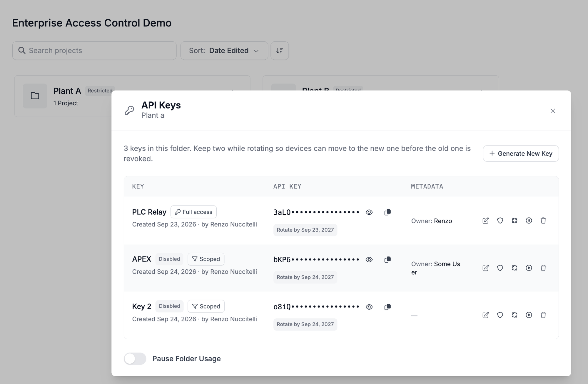
Task: Click Generate New Key button
Action: tap(521, 153)
